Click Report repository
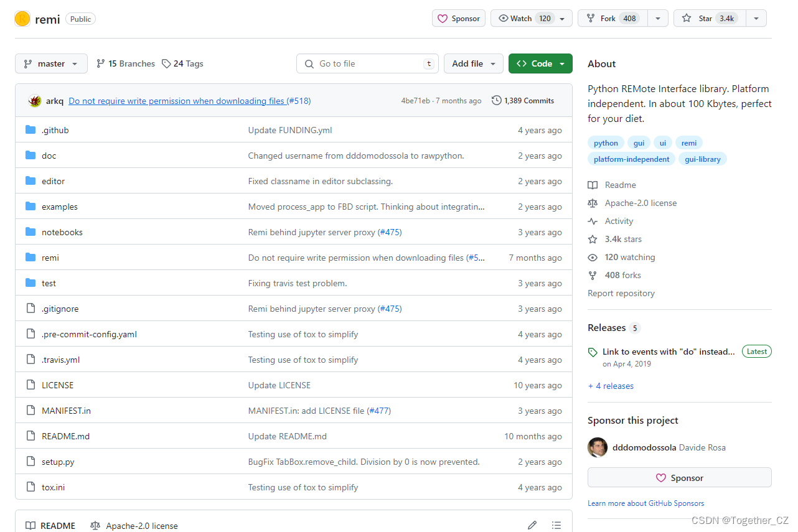The image size is (798, 532). point(621,293)
